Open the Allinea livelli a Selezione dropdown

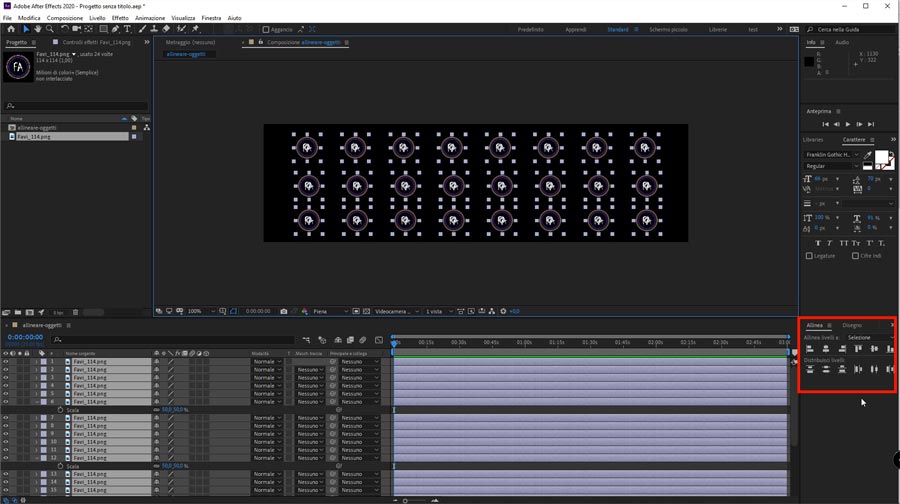[870, 338]
